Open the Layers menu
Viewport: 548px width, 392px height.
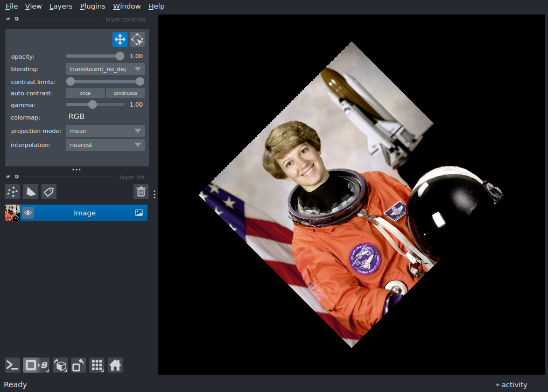pos(60,6)
